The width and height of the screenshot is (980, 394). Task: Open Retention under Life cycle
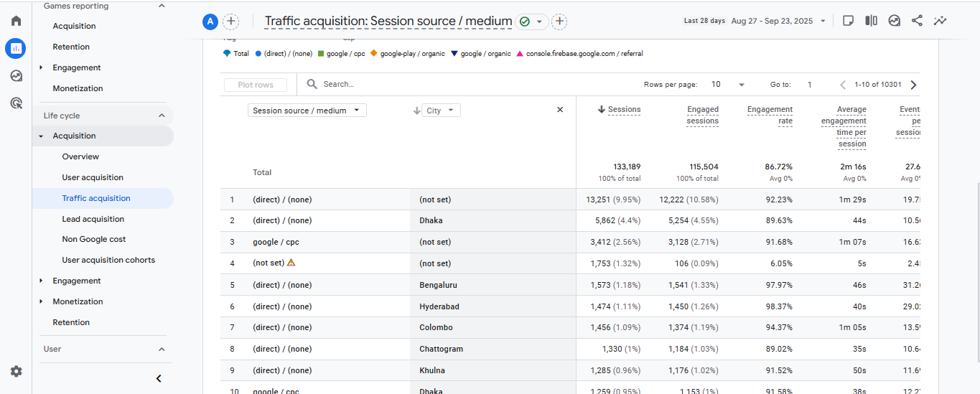[71, 322]
